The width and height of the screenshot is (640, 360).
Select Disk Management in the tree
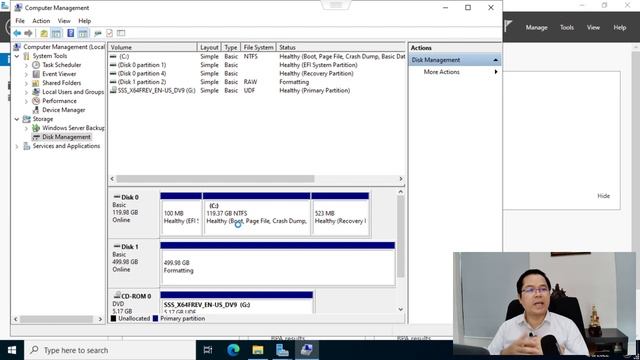click(66, 137)
